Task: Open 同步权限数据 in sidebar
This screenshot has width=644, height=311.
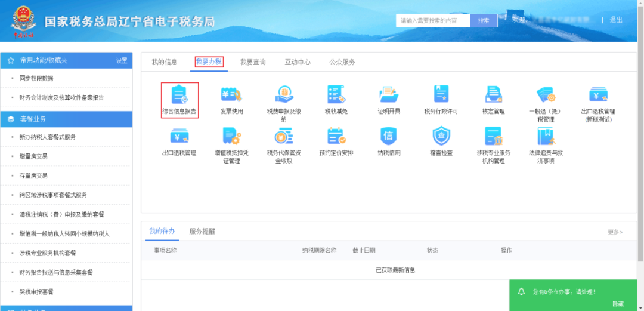Action: pyautogui.click(x=36, y=78)
